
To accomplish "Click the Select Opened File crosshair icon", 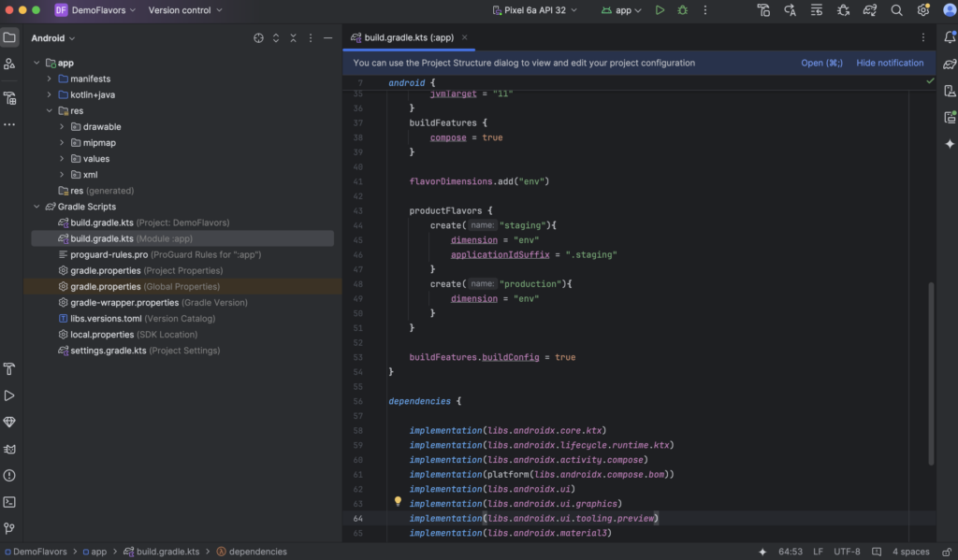I will pyautogui.click(x=259, y=38).
